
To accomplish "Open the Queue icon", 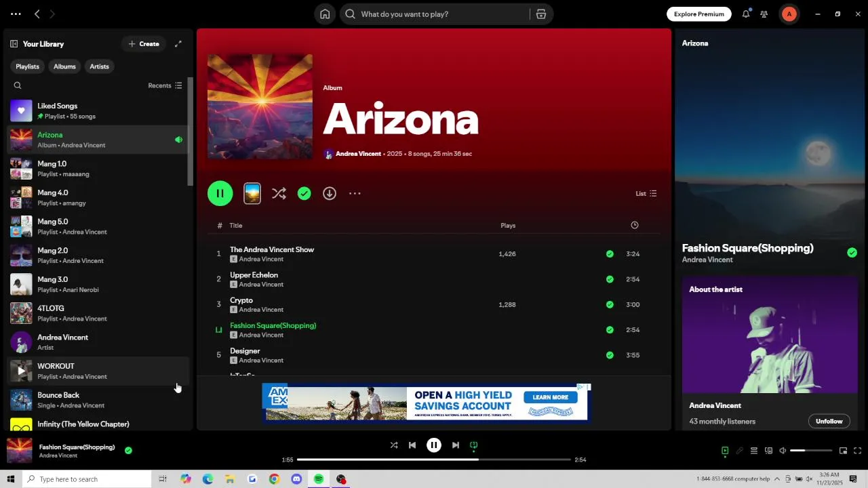I will 753,451.
